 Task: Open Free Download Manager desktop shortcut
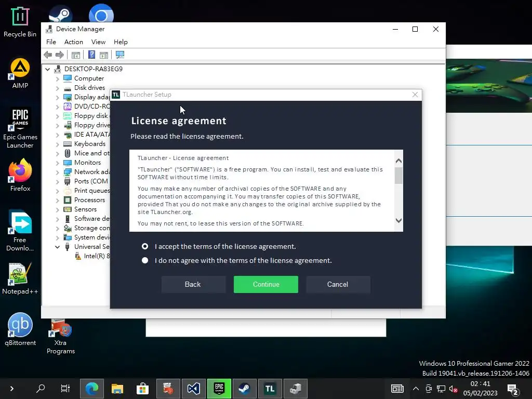20,231
